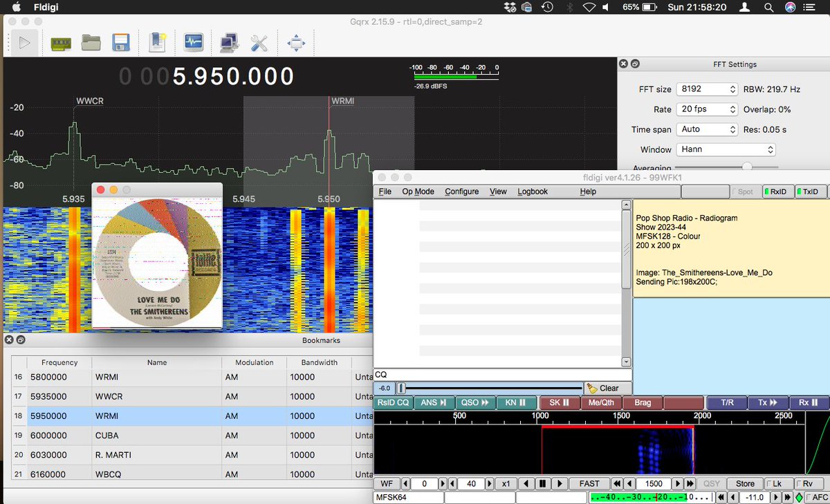830x504 pixels.
Task: Start DSP with the Gqrx play button
Action: (24, 43)
